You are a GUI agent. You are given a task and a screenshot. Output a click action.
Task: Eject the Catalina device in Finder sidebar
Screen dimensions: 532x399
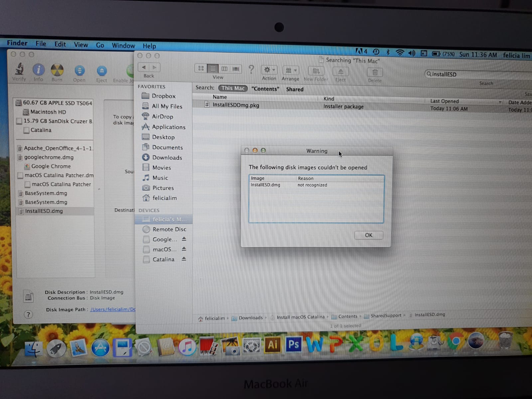point(184,259)
